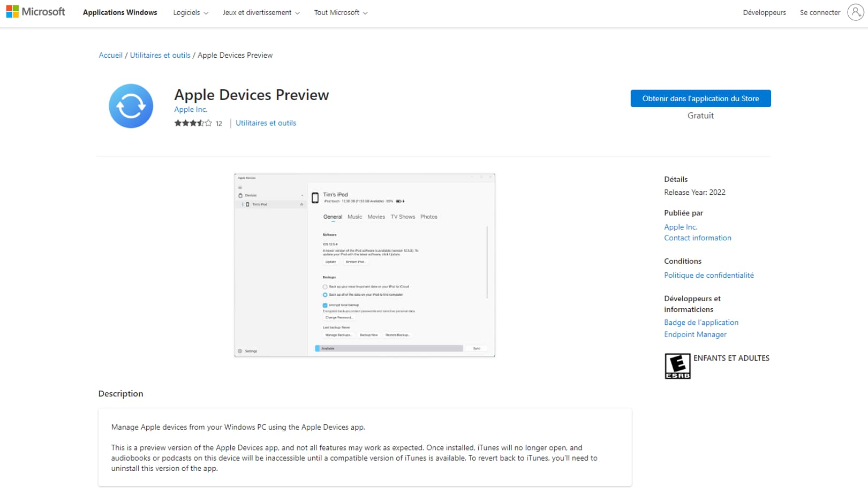Click the Microsoft logo
This screenshot has height=488, width=868.
pyautogui.click(x=35, y=12)
